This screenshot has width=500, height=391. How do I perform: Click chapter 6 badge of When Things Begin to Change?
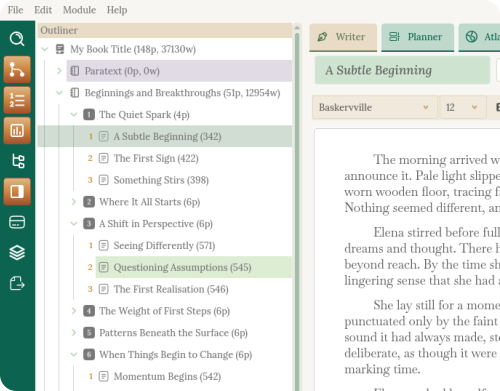coord(89,355)
